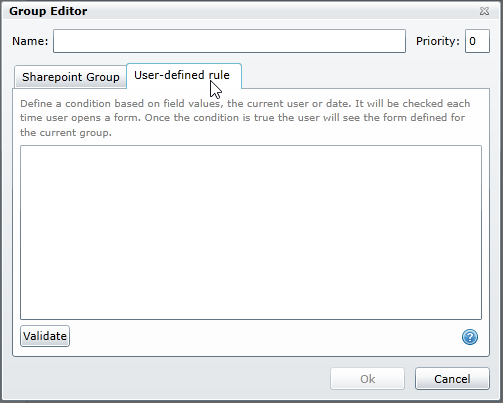Screen dimensions: 503x403
Task: Click the title bar area beside the close icon
Action: (283, 11)
